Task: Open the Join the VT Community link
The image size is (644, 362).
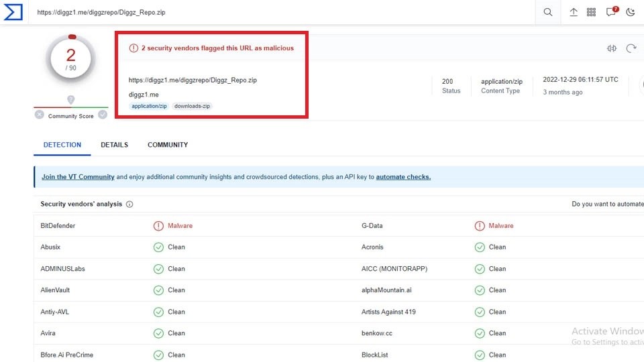Action: 78,177
